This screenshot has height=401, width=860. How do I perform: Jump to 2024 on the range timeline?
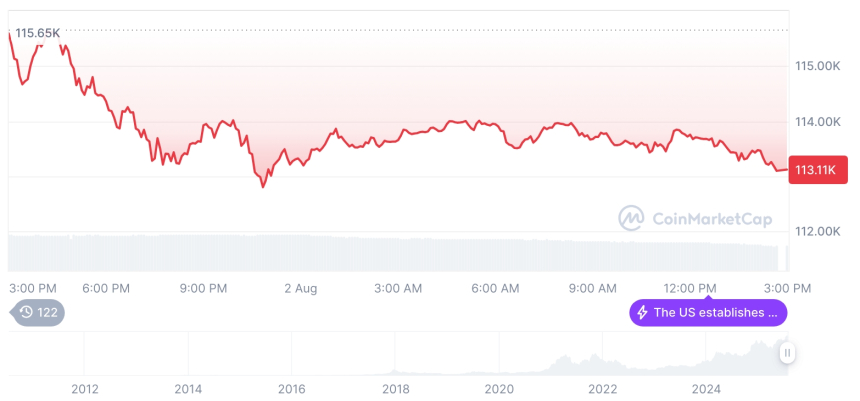point(706,389)
